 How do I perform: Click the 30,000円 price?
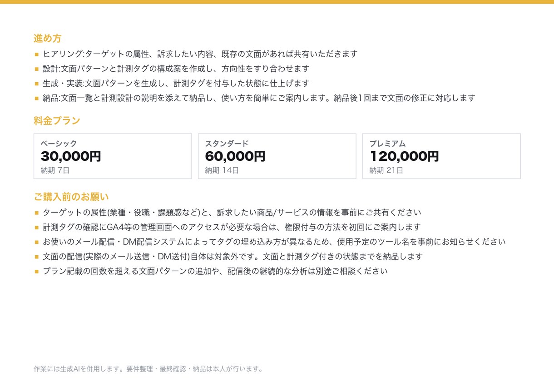click(71, 157)
